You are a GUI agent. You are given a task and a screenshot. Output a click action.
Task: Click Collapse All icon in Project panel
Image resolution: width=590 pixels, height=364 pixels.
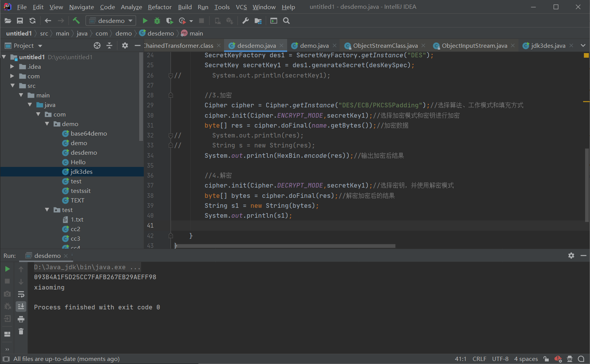pos(109,45)
